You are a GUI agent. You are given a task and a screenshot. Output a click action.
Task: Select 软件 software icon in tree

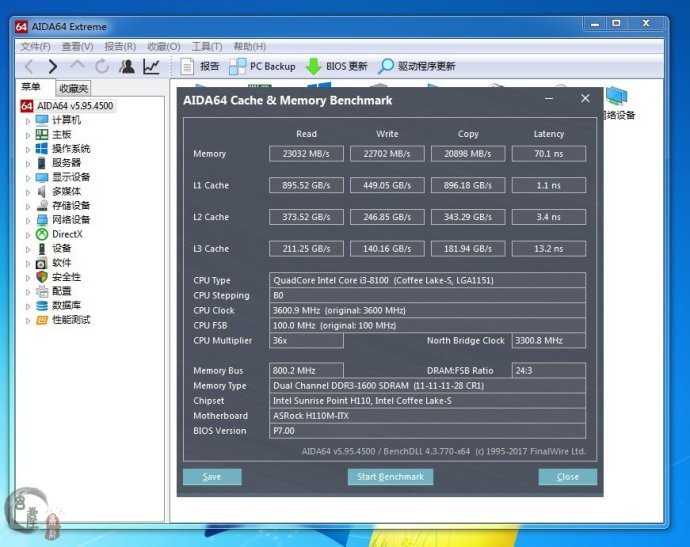click(42, 263)
